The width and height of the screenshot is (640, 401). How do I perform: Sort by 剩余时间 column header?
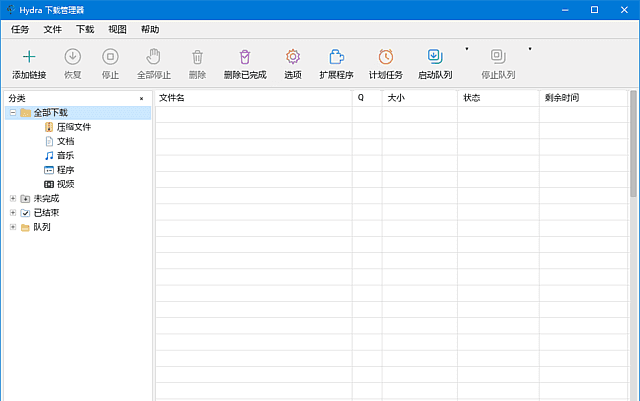point(583,98)
